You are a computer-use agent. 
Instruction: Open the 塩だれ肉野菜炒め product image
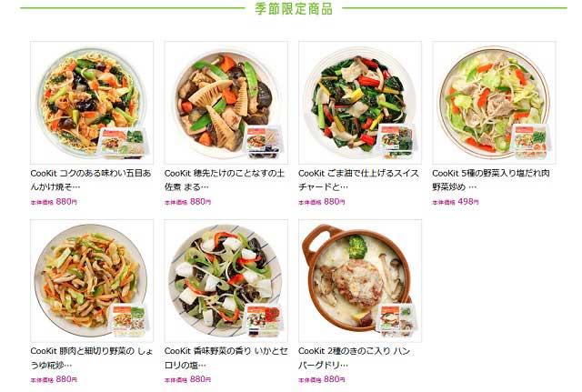pyautogui.click(x=494, y=103)
